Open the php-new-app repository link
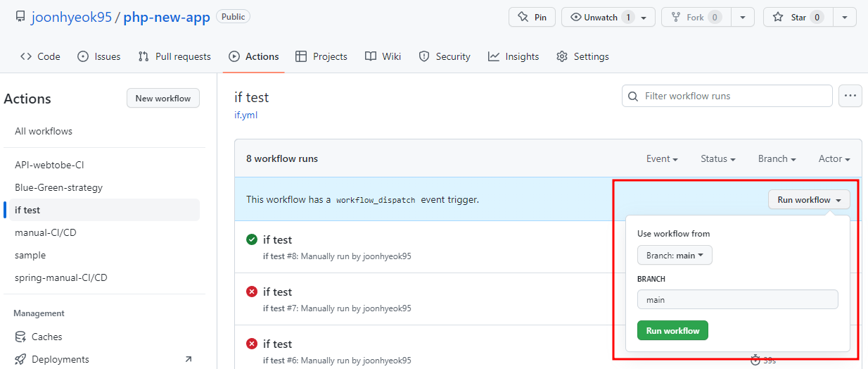The width and height of the screenshot is (868, 369). [x=167, y=18]
